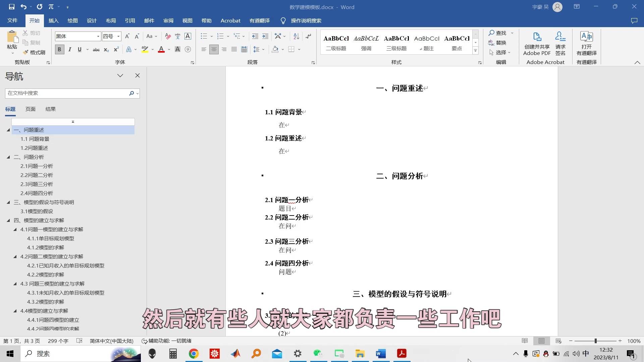Open the 布局 ribbon tab
The height and width of the screenshot is (362, 644).
point(111,21)
